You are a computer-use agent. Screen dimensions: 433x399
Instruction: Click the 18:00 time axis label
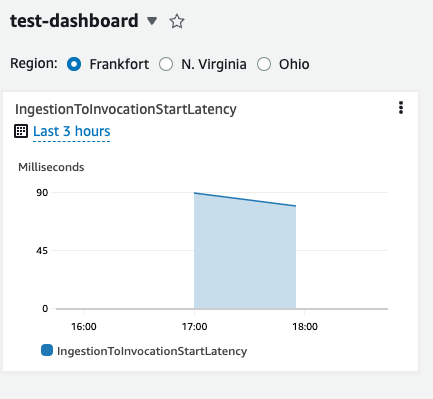click(305, 327)
